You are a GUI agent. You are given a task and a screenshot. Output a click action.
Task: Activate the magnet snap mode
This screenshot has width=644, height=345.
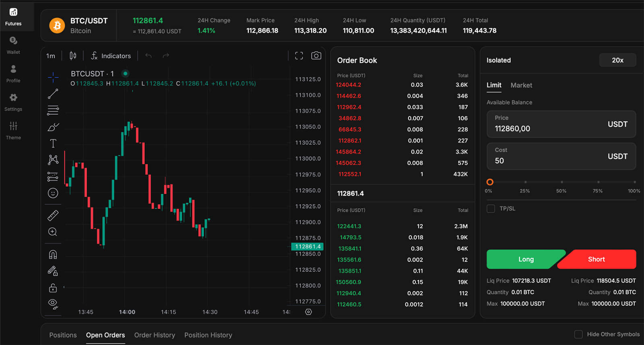coord(53,255)
